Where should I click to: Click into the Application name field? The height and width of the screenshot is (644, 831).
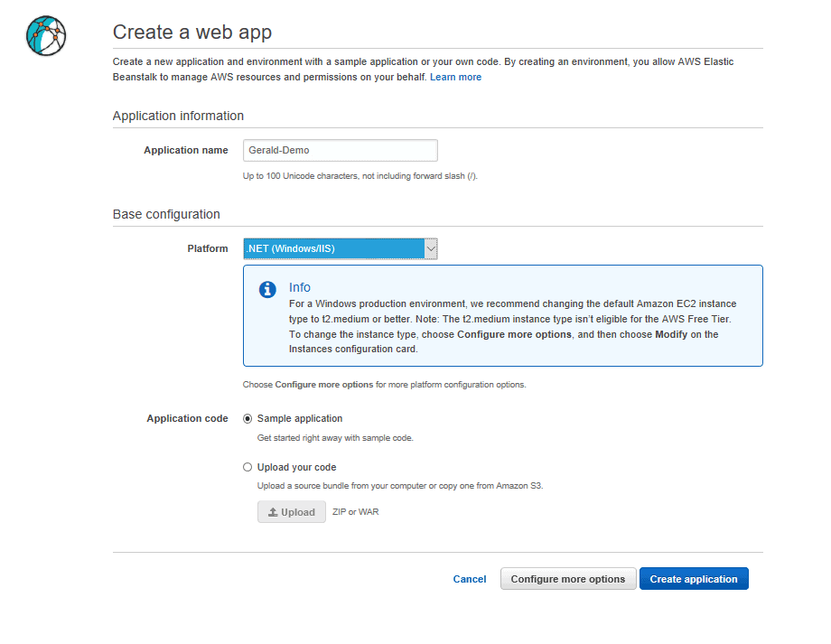(341, 151)
